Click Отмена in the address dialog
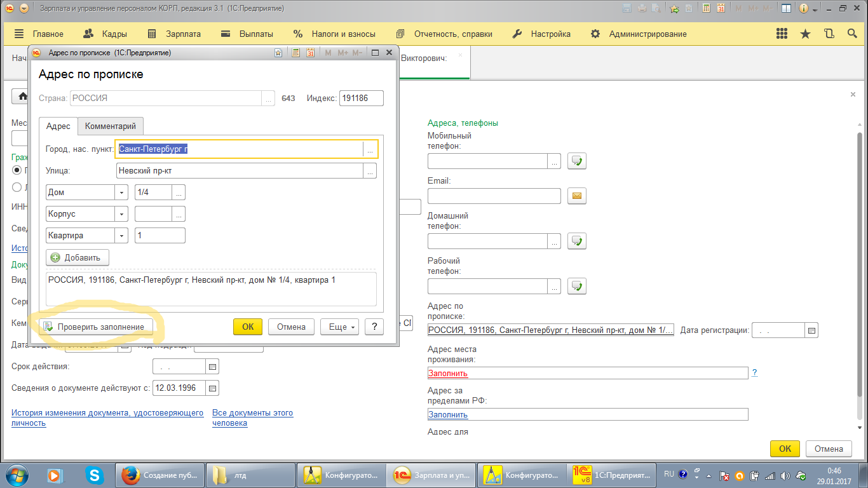This screenshot has width=868, height=488. (291, 327)
